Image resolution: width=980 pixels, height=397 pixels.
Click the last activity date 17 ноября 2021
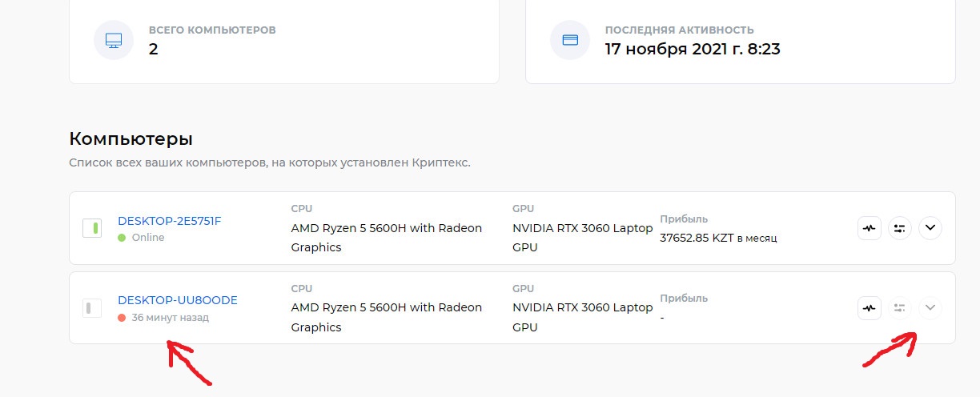click(692, 49)
